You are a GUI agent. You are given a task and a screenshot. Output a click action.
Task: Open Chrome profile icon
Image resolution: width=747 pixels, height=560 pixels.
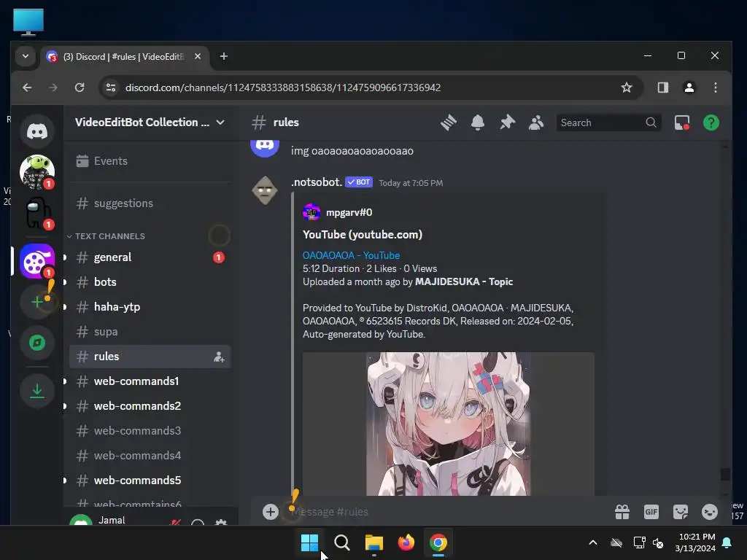pyautogui.click(x=689, y=87)
